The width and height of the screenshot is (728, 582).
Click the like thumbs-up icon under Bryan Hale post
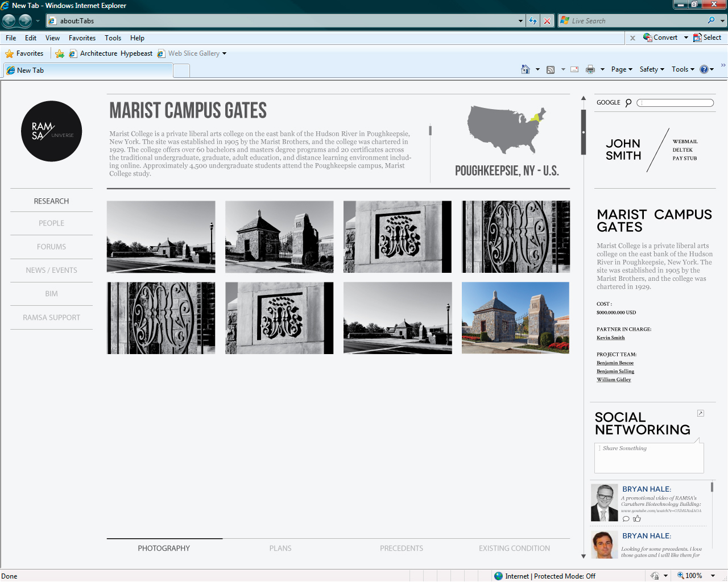tap(637, 518)
